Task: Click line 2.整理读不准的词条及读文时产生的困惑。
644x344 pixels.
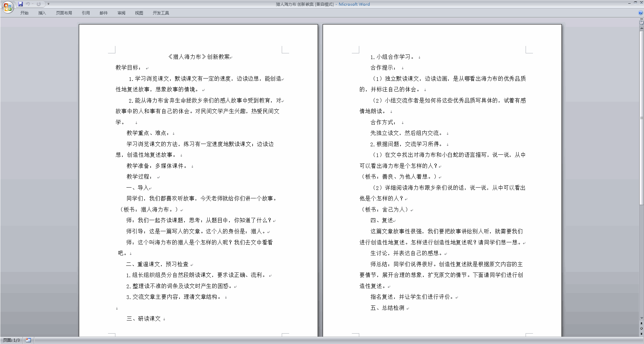Action: tap(180, 286)
